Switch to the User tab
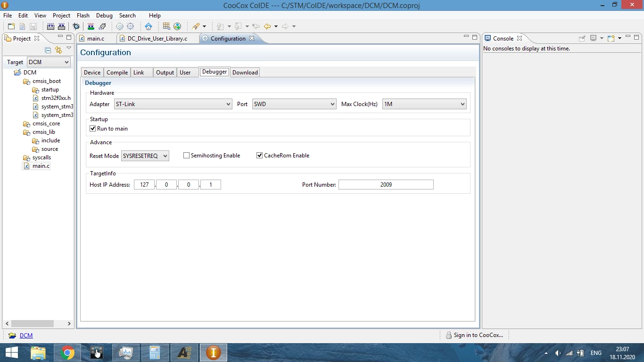Screen dimensions: 644x362 coord(188,73)
